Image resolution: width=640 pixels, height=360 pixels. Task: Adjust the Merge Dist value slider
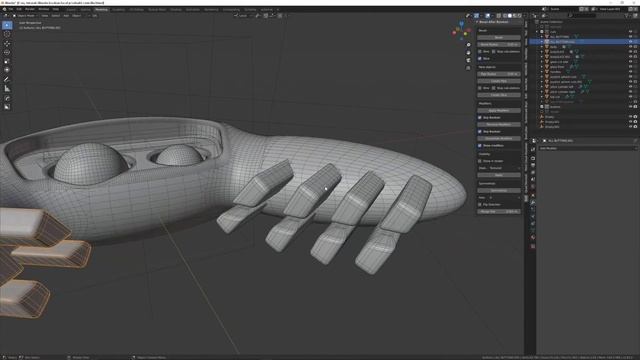pyautogui.click(x=499, y=211)
